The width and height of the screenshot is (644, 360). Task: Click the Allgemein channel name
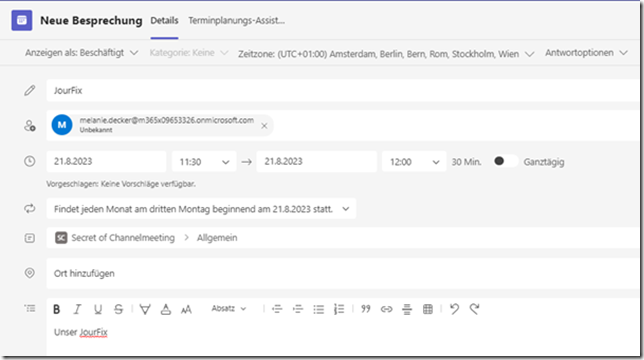[217, 238]
